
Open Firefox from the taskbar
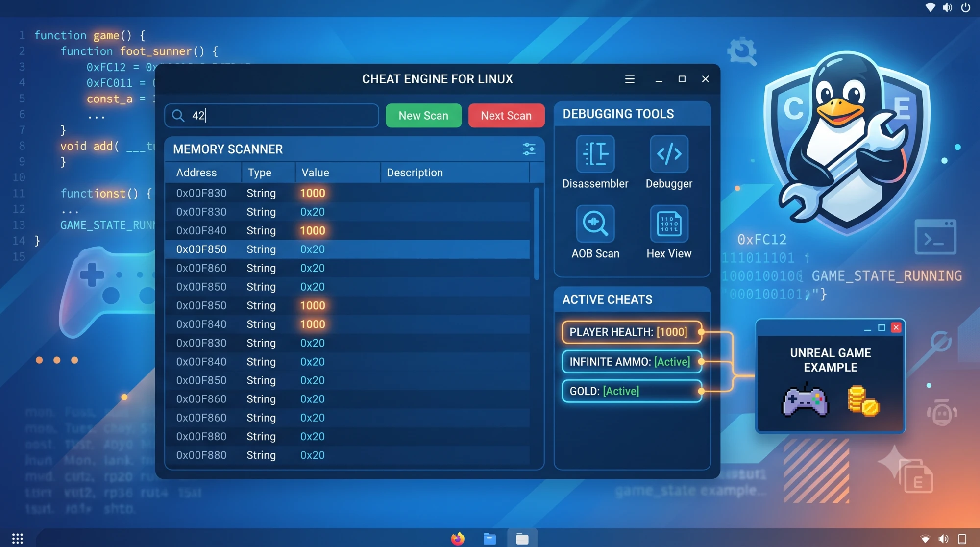[x=458, y=539]
